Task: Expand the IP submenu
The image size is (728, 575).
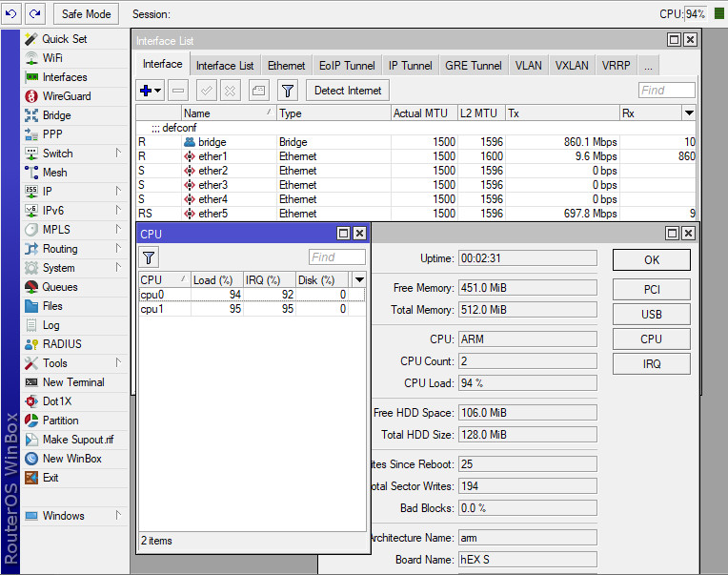Action: 74,192
